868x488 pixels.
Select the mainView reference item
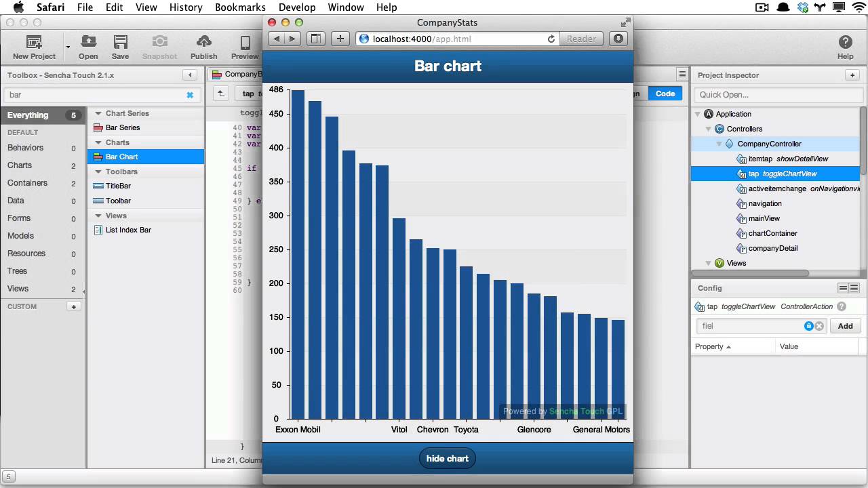[776, 218]
